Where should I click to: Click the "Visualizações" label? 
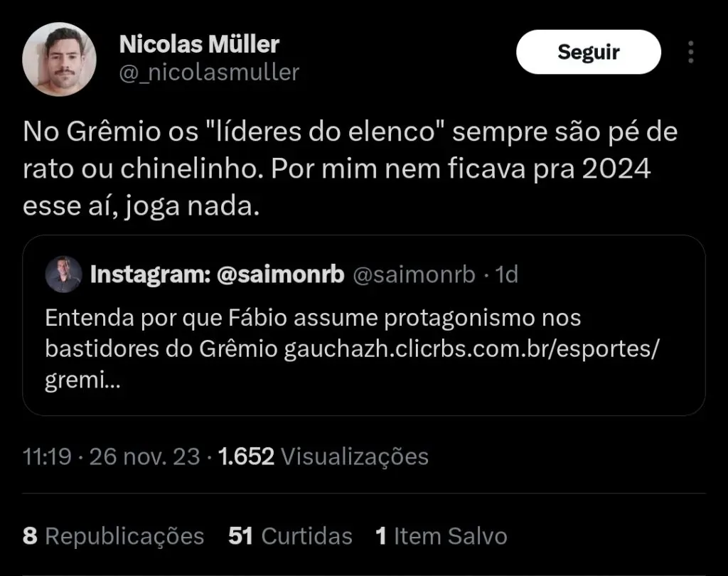355,457
